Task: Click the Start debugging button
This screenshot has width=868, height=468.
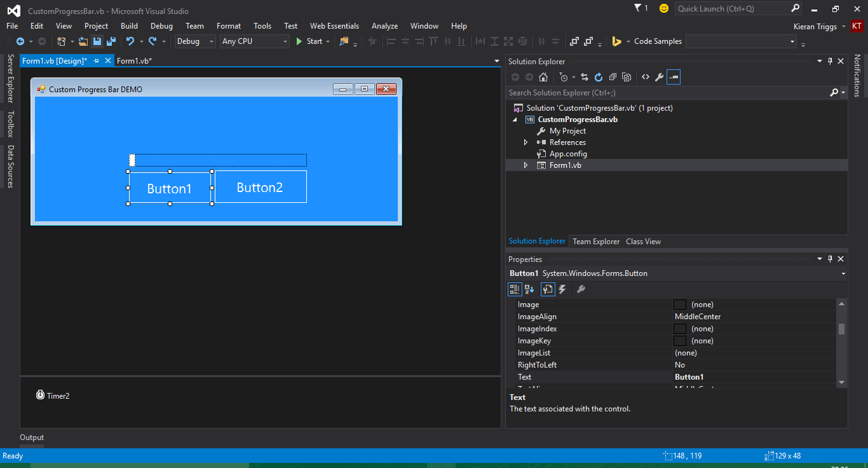Action: (x=309, y=41)
